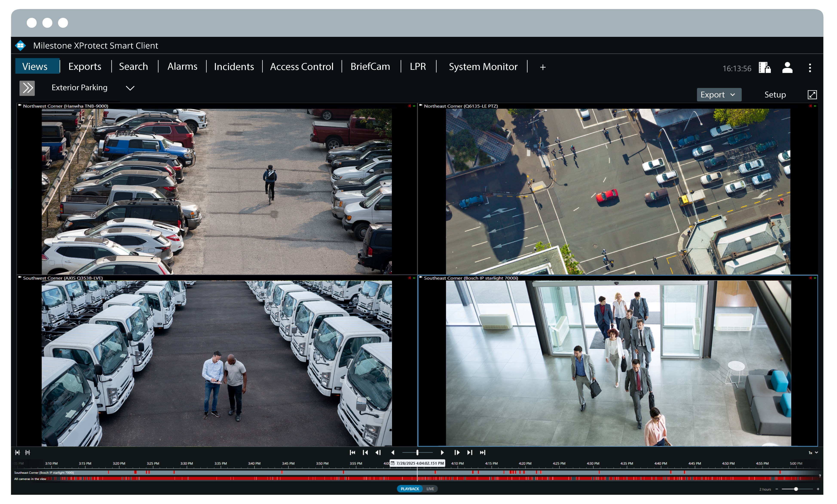Switch to the Alarms tab

click(x=182, y=67)
